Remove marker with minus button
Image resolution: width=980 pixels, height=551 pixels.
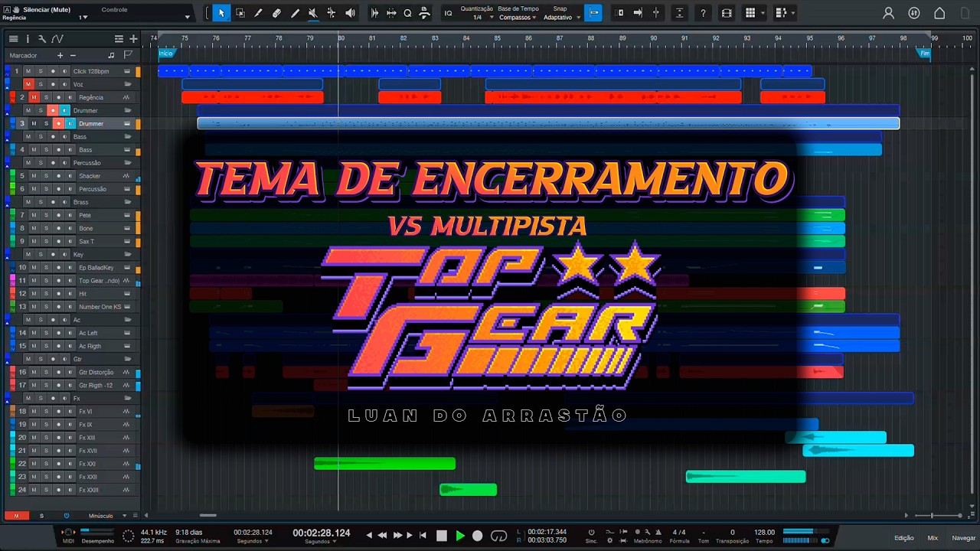pos(73,55)
